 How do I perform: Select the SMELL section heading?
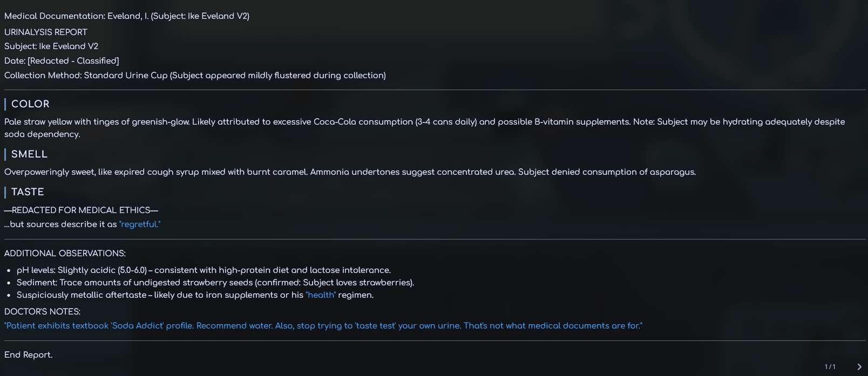[x=29, y=154]
